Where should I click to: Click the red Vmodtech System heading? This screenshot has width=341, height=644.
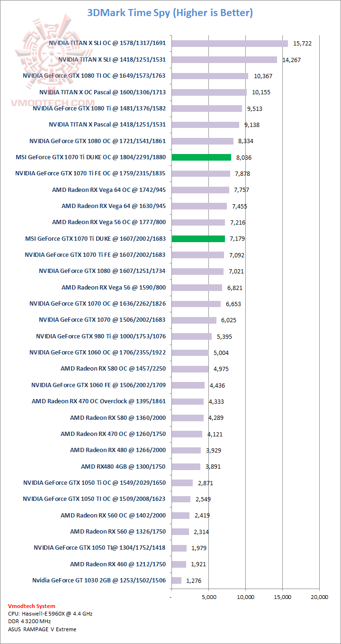point(32,606)
